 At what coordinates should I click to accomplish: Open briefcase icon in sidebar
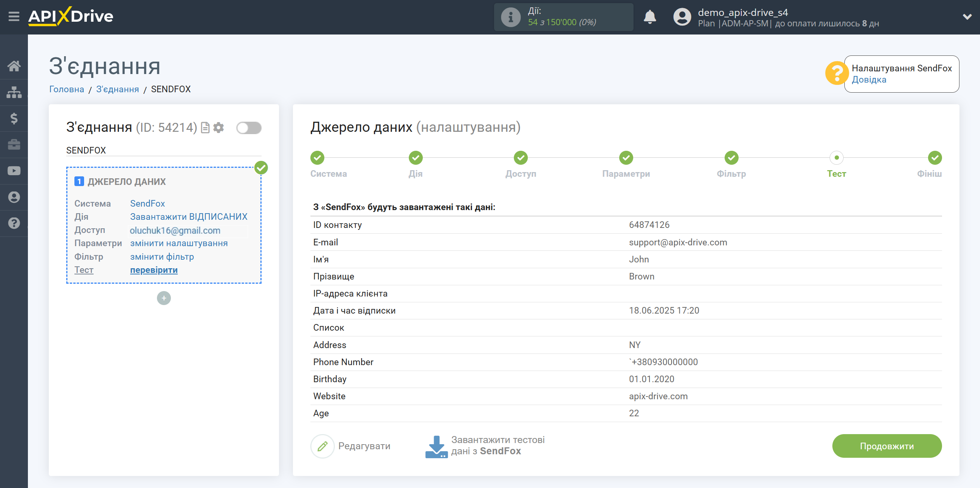(x=14, y=145)
